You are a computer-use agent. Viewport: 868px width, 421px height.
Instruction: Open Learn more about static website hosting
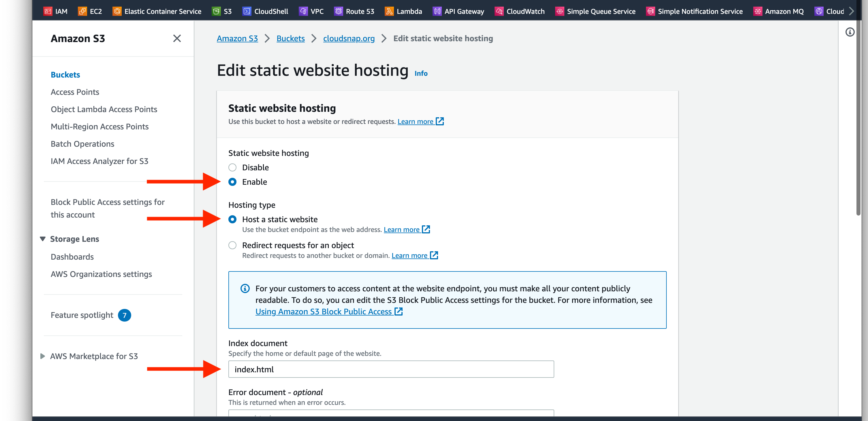point(415,122)
